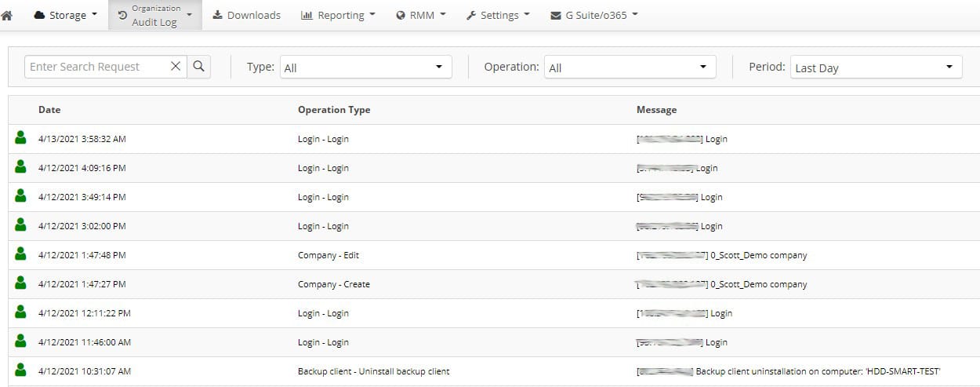980x387 pixels.
Task: Select date 4/13/2021 3:58:32 AM
Action: tap(82, 139)
